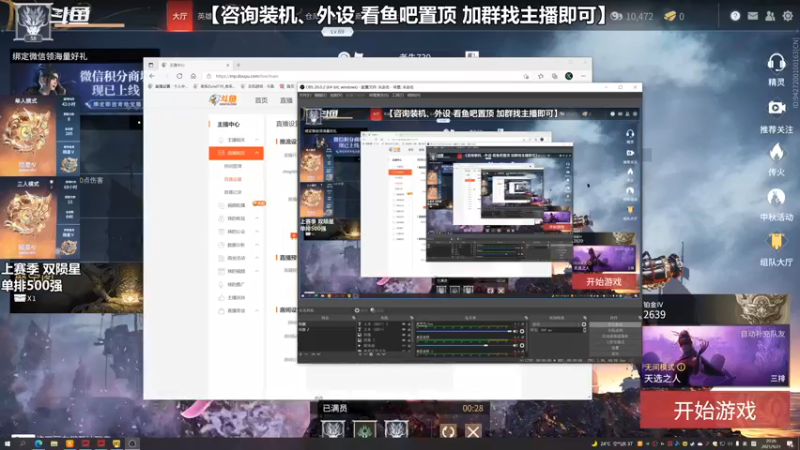Click the orange-text second sub-item in sidebar

[x=233, y=179]
